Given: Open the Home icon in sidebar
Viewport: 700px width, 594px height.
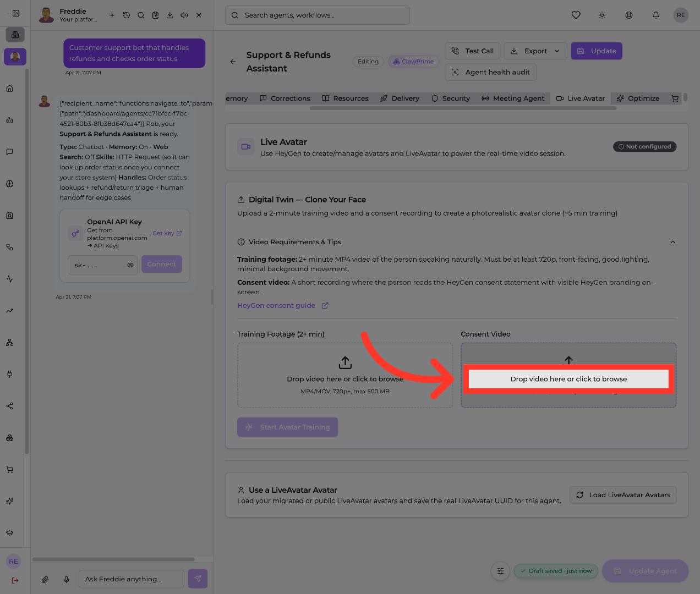Looking at the screenshot, I should click(9, 89).
